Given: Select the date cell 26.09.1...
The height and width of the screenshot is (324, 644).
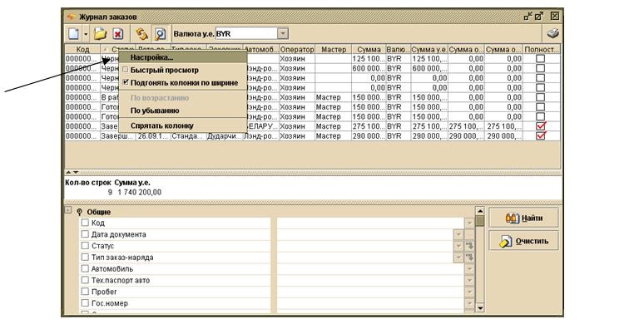Looking at the screenshot, I should [153, 136].
